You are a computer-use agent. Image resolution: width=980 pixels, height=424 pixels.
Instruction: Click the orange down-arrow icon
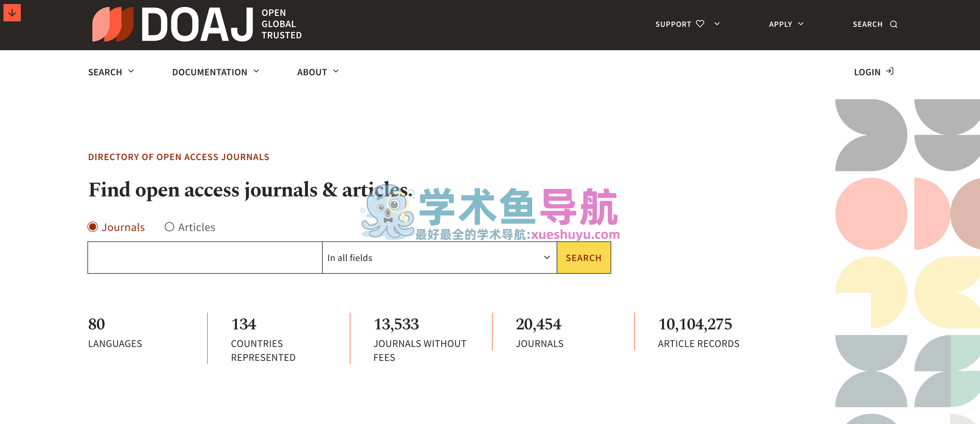pyautogui.click(x=12, y=13)
